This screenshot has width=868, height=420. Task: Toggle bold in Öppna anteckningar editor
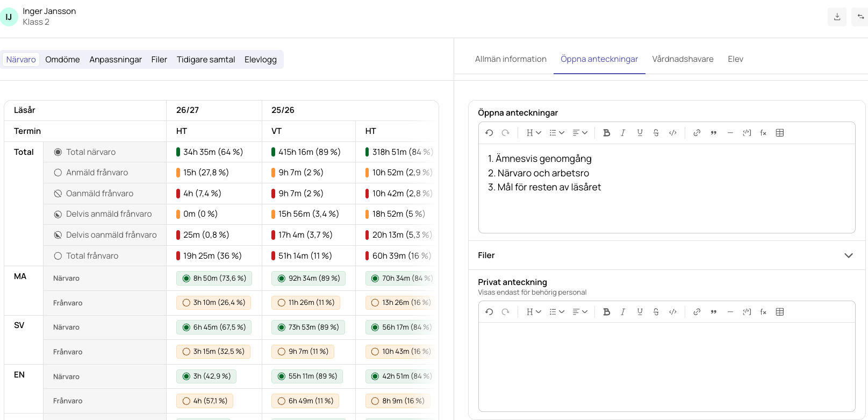pos(606,133)
